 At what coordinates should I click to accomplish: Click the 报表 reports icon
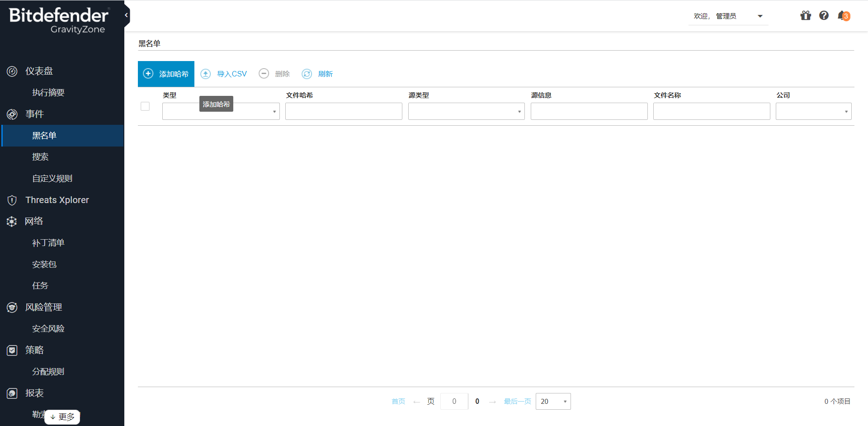point(12,393)
